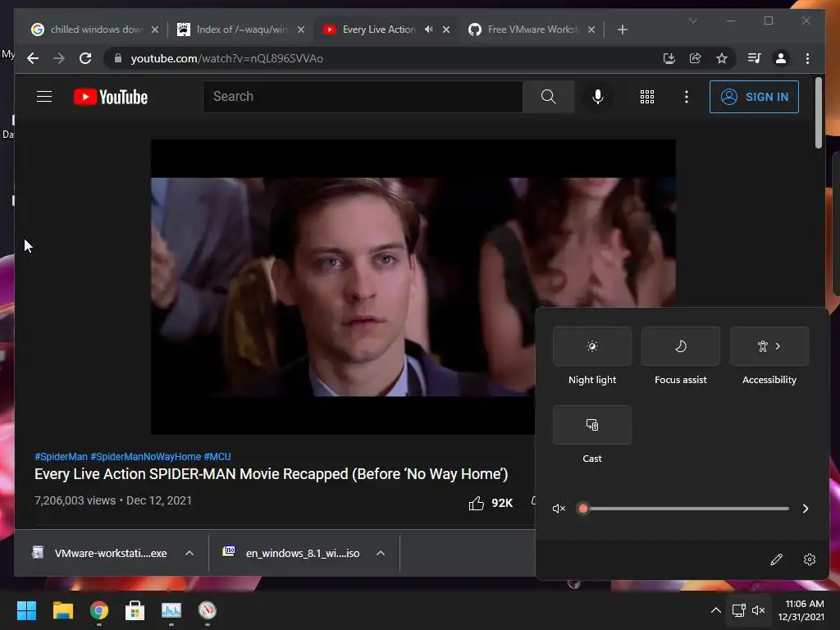Click the install app icon in address bar
Screen dimensions: 840x630
click(x=669, y=58)
